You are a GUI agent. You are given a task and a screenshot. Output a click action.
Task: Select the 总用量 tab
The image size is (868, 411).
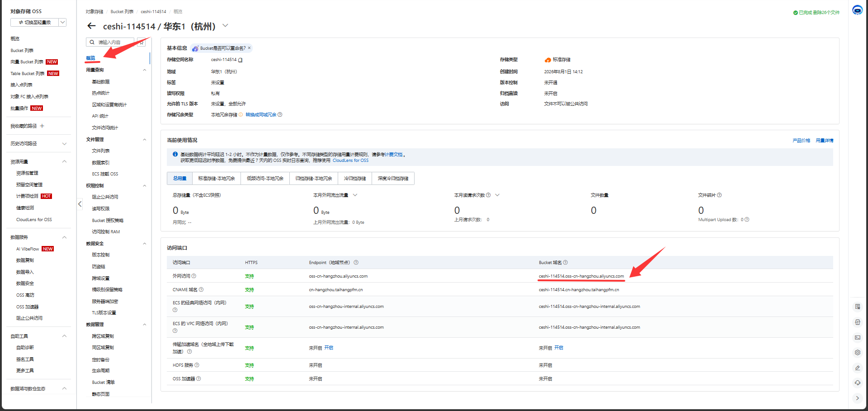pyautogui.click(x=179, y=179)
